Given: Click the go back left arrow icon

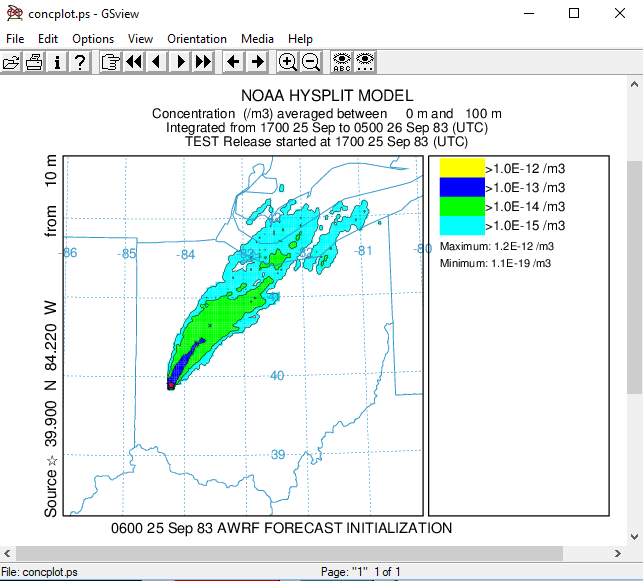Looking at the screenshot, I should (x=234, y=62).
